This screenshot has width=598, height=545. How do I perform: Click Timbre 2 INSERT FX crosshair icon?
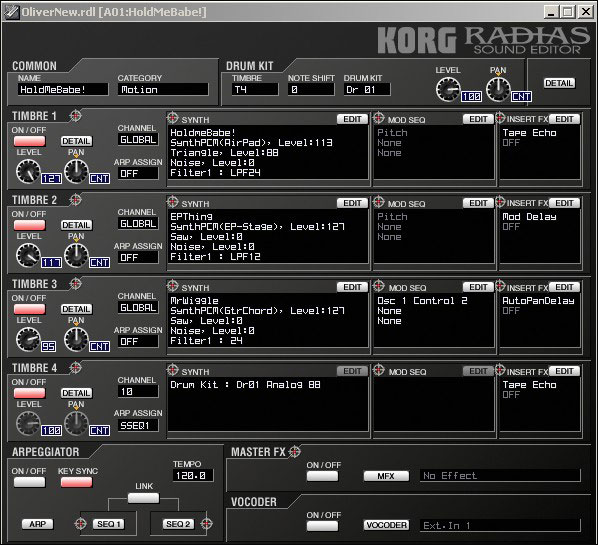point(500,202)
